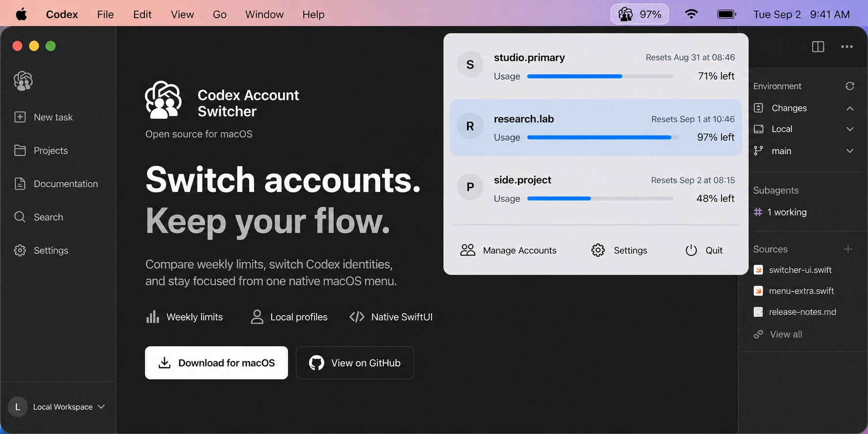Click the Local profiles person icon
This screenshot has height=434, width=868.
[257, 317]
